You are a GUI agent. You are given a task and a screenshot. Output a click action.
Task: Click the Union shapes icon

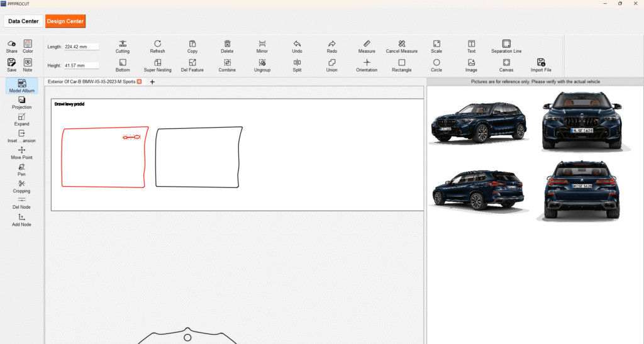click(x=331, y=62)
